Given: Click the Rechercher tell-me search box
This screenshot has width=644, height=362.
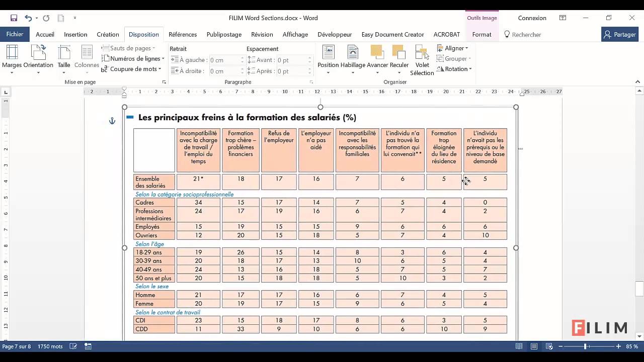Looking at the screenshot, I should point(523,34).
